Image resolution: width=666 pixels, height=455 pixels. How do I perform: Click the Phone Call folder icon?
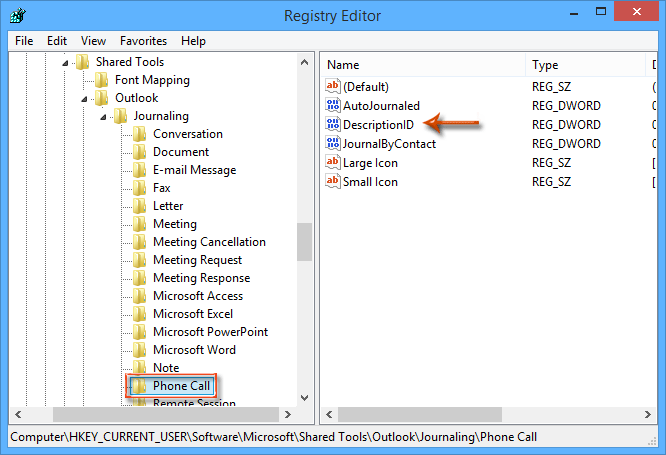point(140,386)
